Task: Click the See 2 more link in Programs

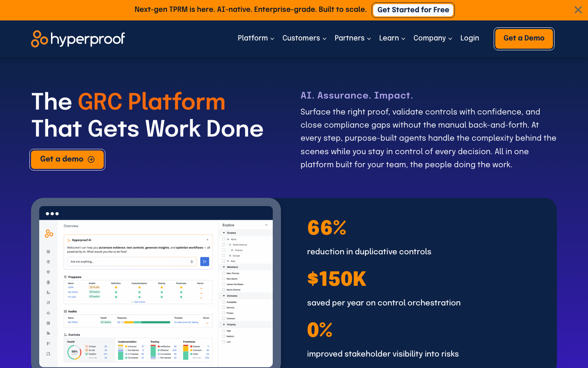Action: [138, 302]
